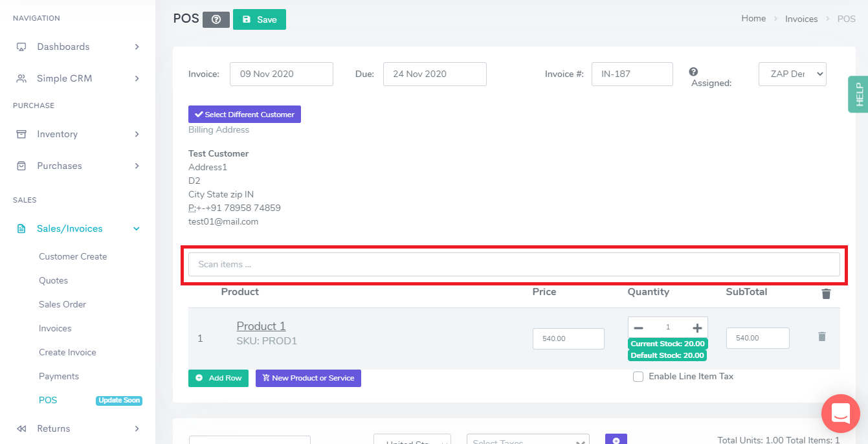Click New Product or Service button

pyautogui.click(x=308, y=378)
